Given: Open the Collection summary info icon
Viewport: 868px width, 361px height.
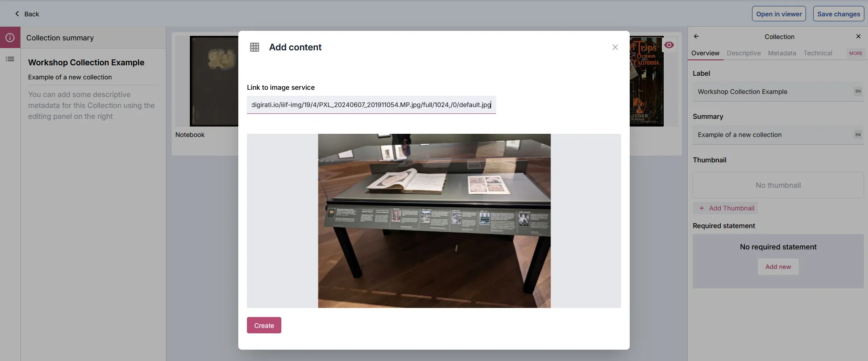Looking at the screenshot, I should pos(10,38).
